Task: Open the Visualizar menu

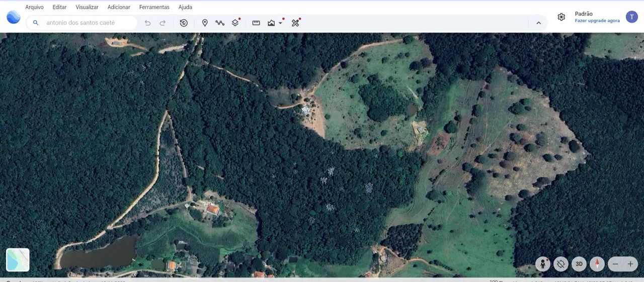Action: [x=87, y=7]
